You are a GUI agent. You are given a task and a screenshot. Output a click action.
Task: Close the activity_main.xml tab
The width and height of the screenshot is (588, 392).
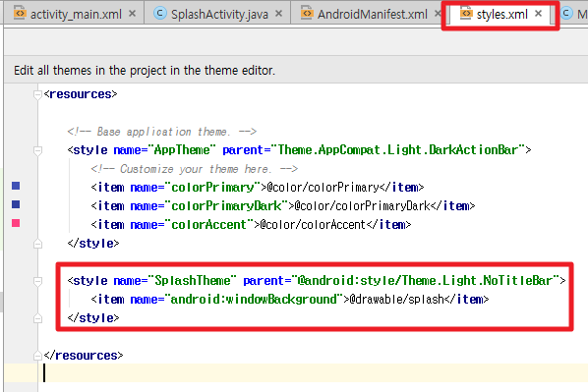coord(132,14)
